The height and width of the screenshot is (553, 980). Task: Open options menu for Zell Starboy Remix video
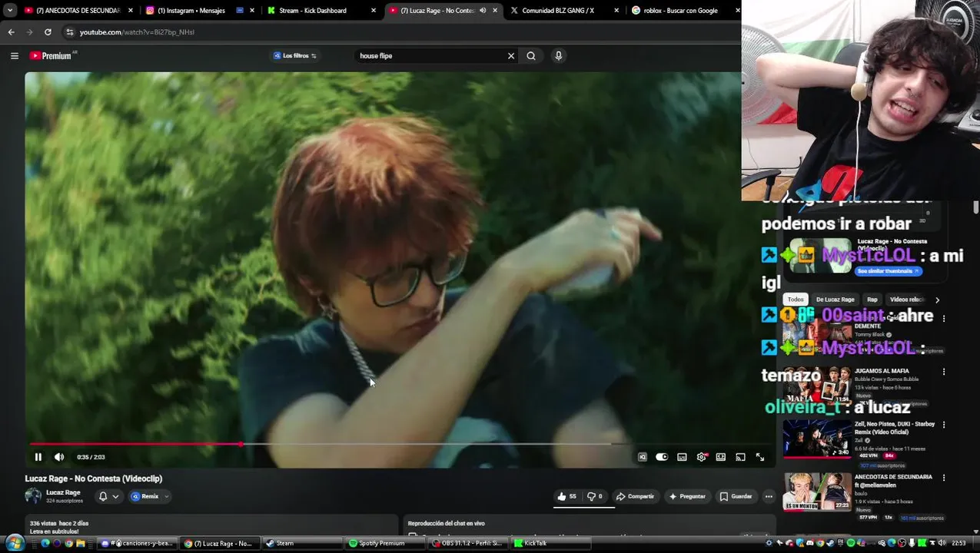click(x=944, y=425)
